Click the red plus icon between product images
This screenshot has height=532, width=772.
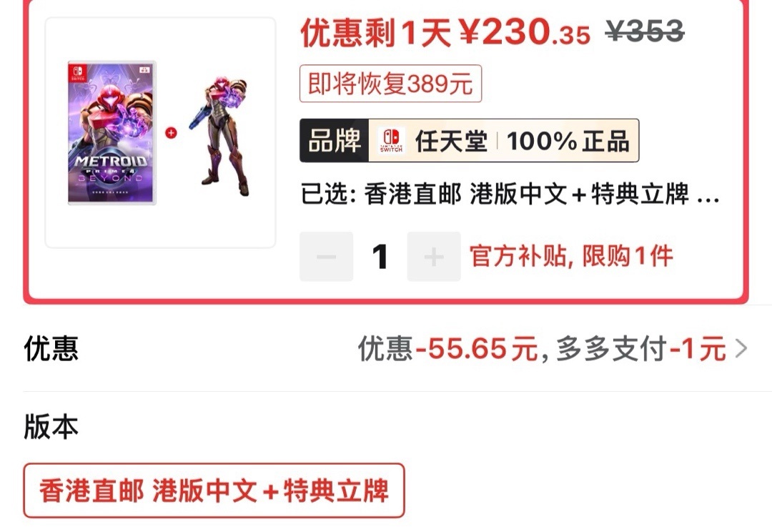[171, 133]
